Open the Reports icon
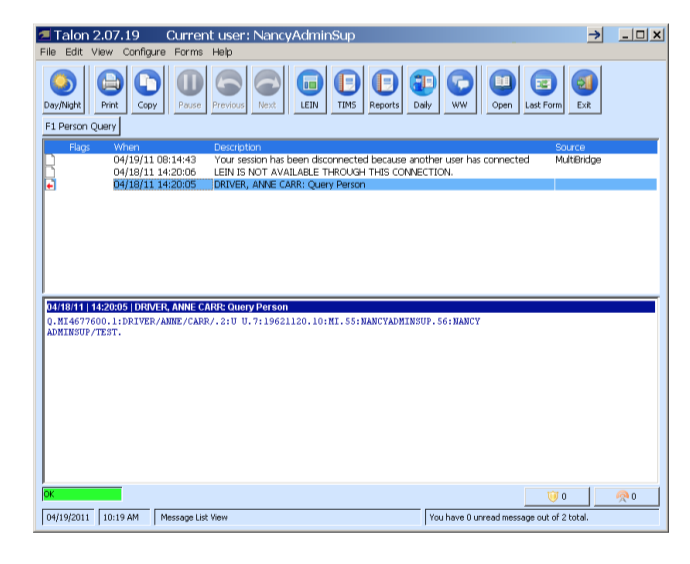690x564 pixels. point(385,90)
